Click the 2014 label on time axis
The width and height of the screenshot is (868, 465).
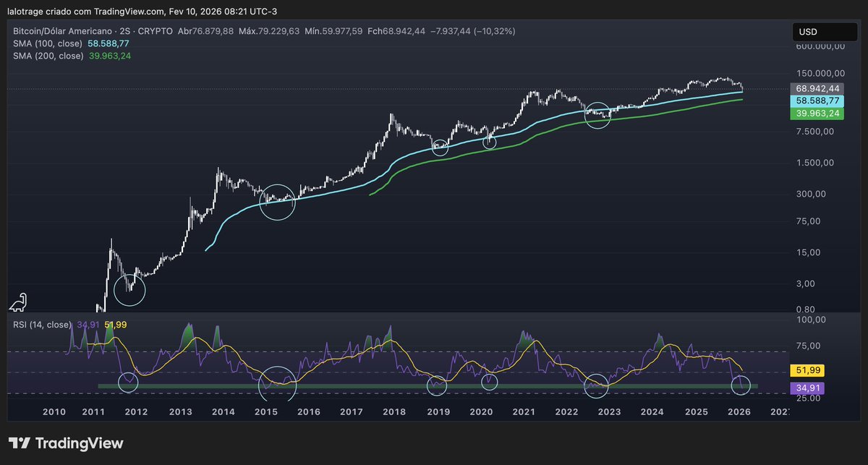pyautogui.click(x=223, y=411)
